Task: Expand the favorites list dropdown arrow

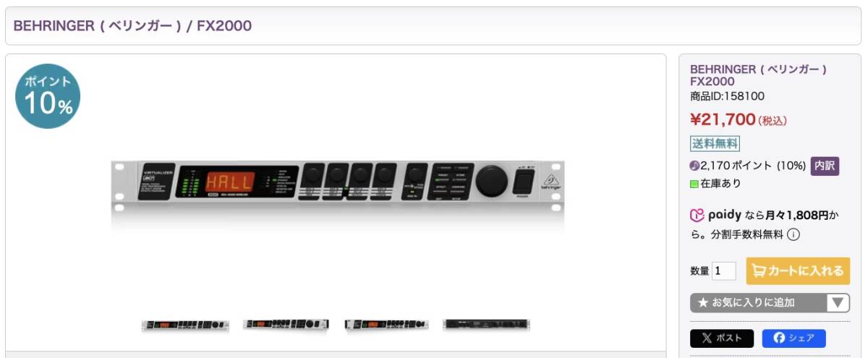Action: pos(838,303)
